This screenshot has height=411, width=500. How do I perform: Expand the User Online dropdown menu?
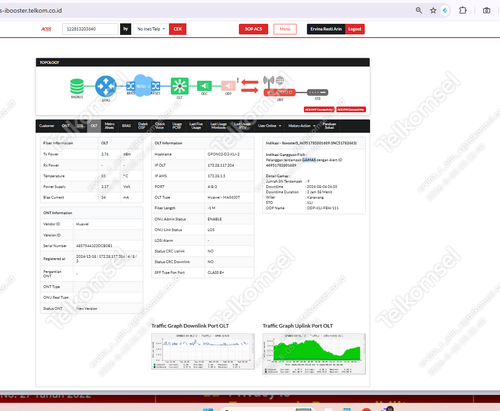pos(269,126)
